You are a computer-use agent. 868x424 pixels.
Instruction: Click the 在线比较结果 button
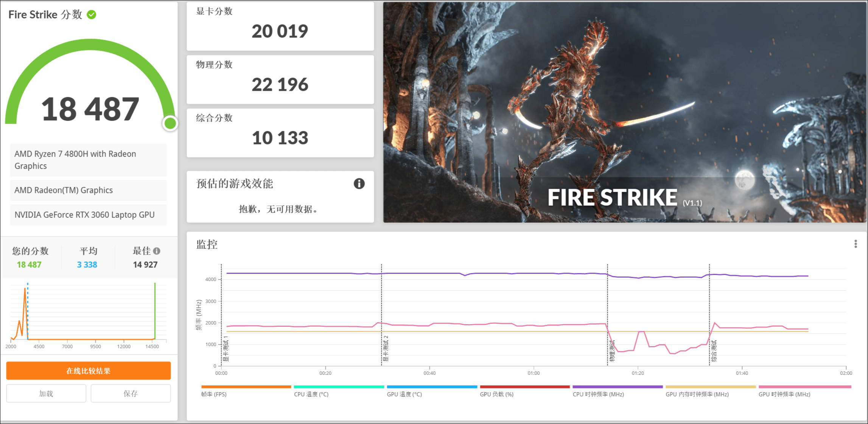[x=89, y=371]
